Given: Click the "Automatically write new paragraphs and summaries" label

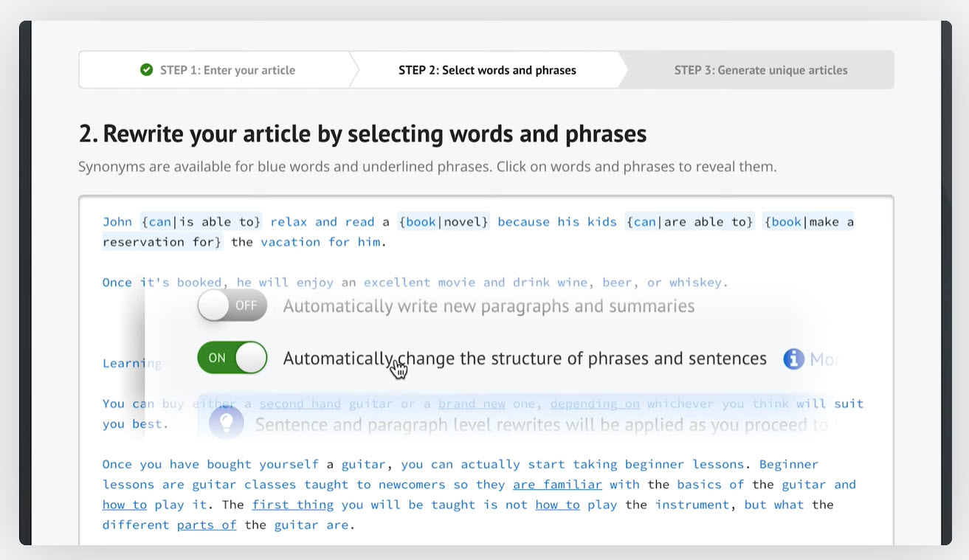Looking at the screenshot, I should point(489,306).
